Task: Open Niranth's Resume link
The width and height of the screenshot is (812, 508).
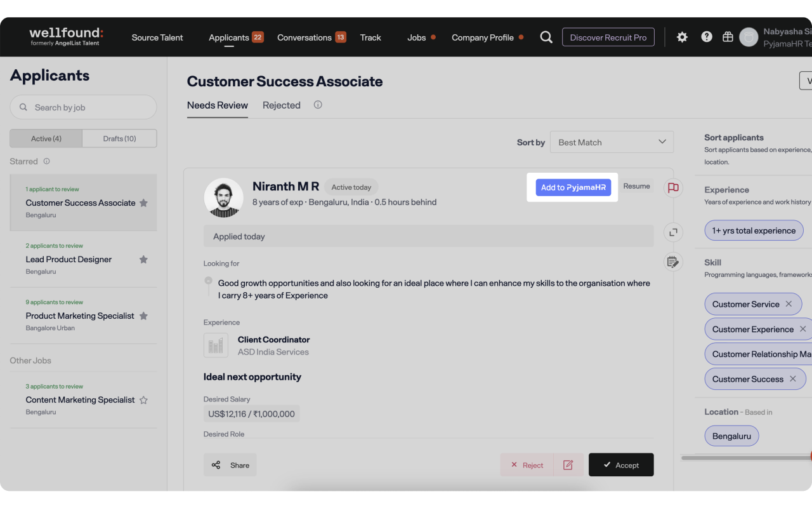Action: point(636,185)
